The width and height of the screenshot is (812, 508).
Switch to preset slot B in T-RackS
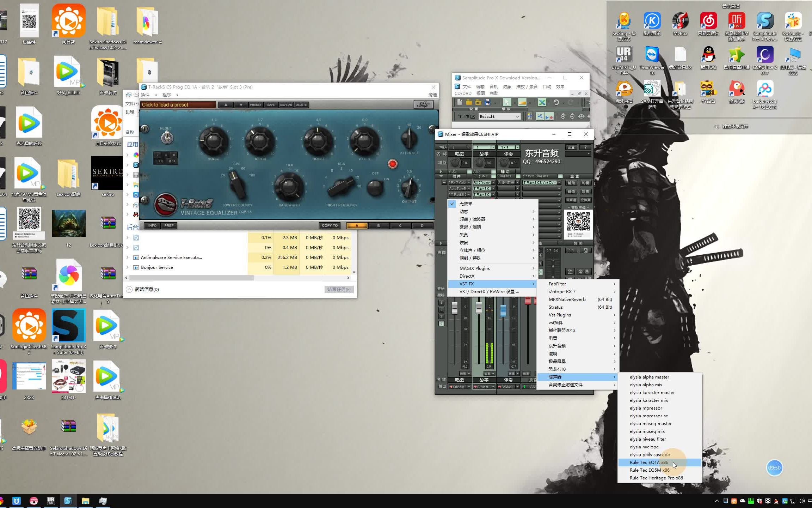coord(379,225)
